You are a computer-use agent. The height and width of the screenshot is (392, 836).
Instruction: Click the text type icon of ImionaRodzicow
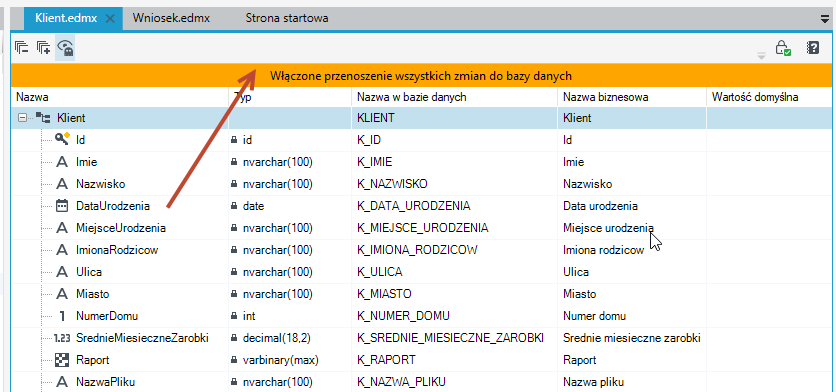[62, 250]
